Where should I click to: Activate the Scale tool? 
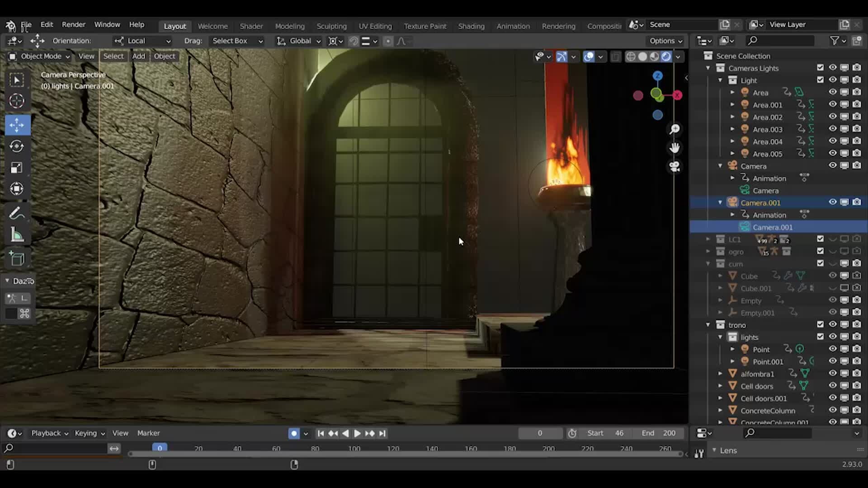point(17,168)
